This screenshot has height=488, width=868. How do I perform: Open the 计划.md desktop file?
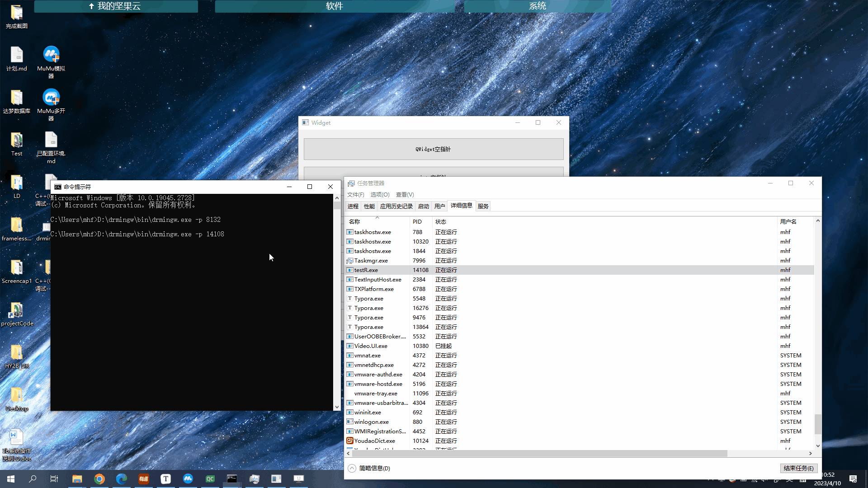pyautogui.click(x=17, y=55)
